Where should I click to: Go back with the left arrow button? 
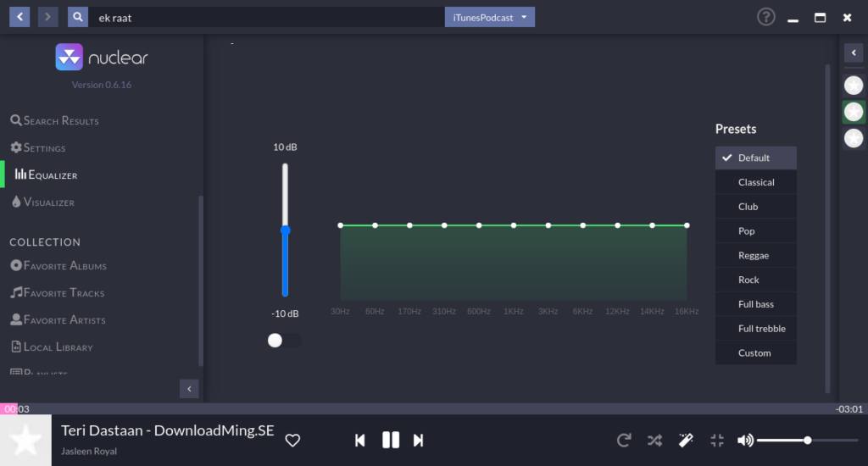pos(19,17)
